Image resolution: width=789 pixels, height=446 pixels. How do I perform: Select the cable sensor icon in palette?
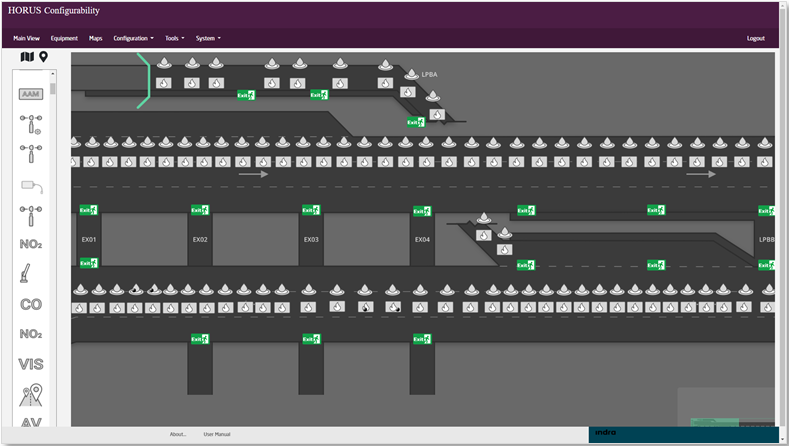(x=32, y=187)
